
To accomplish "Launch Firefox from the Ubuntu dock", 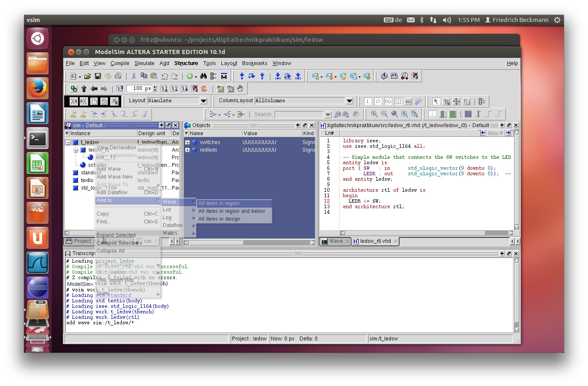I will pos(38,89).
